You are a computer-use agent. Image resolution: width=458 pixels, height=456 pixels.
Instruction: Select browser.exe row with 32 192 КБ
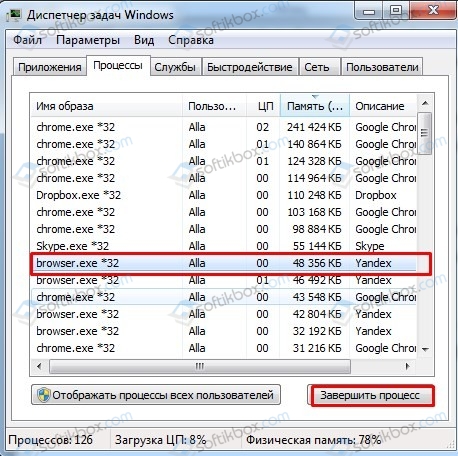(223, 331)
